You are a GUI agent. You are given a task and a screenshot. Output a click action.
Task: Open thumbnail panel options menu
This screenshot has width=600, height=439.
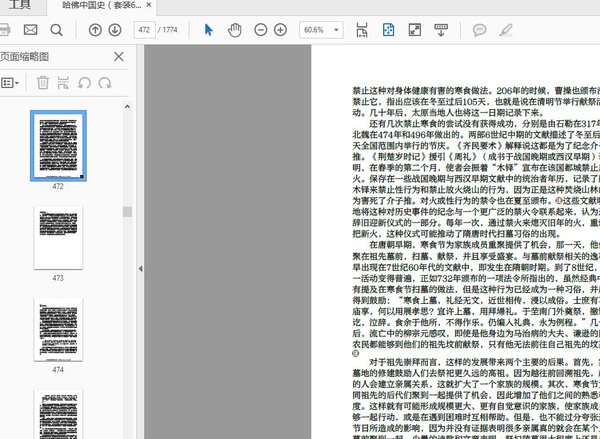pyautogui.click(x=10, y=83)
